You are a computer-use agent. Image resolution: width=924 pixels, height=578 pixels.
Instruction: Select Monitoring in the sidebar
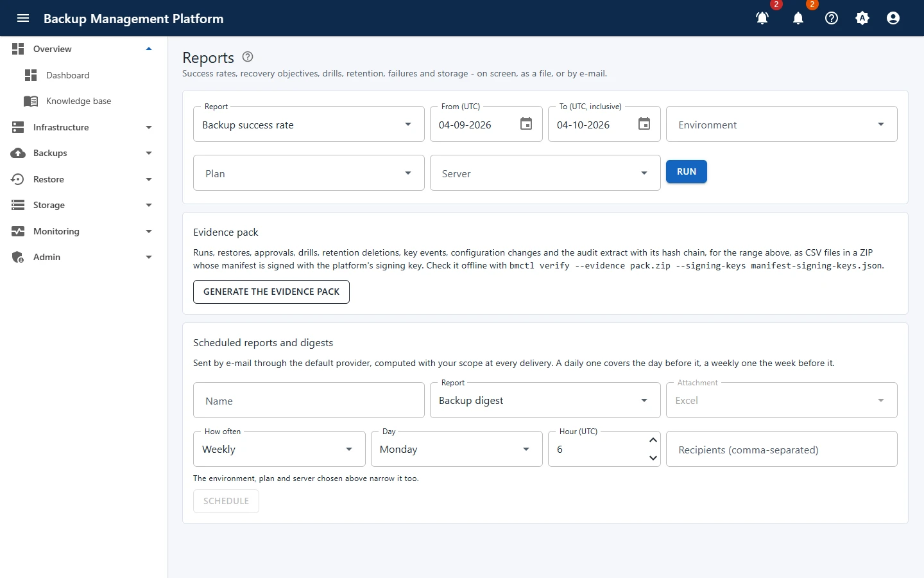[83, 231]
